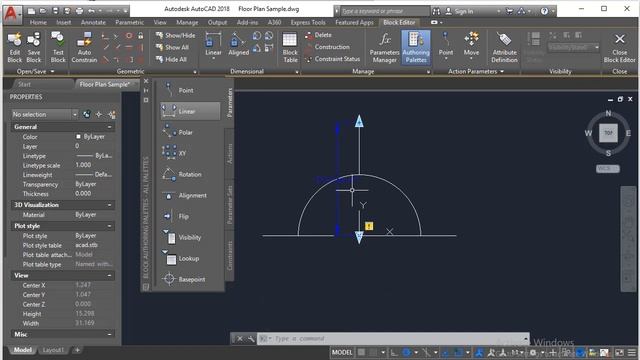Collapse the Plot style section

tap(109, 226)
